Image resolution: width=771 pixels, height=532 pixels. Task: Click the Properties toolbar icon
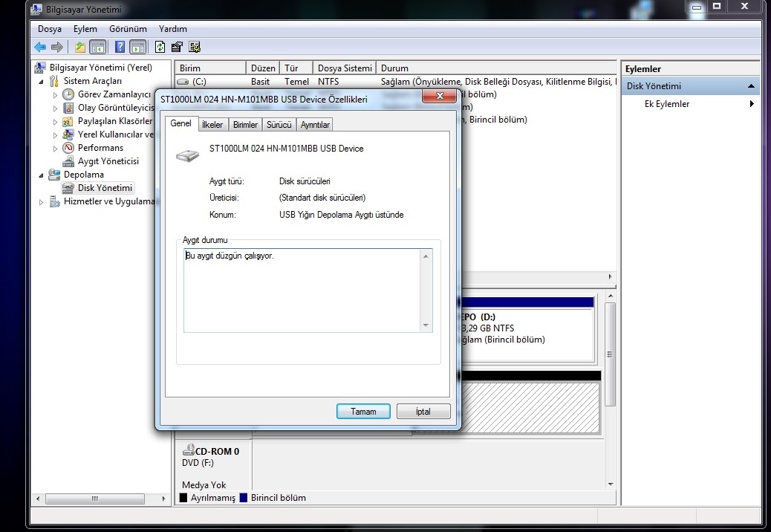[x=177, y=47]
